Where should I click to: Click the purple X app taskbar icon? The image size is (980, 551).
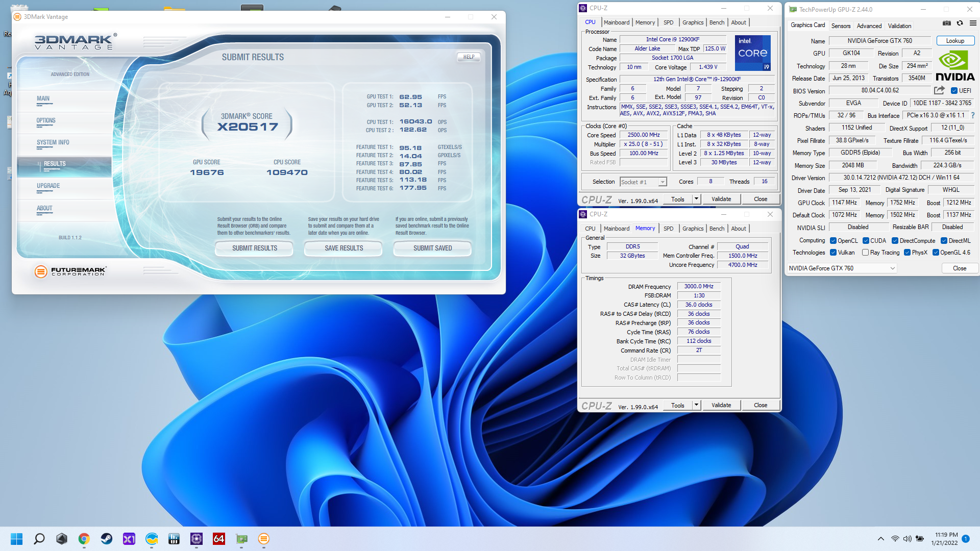[129, 539]
